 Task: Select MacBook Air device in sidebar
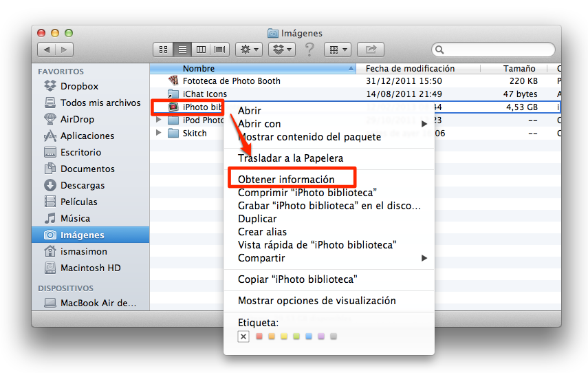98,303
